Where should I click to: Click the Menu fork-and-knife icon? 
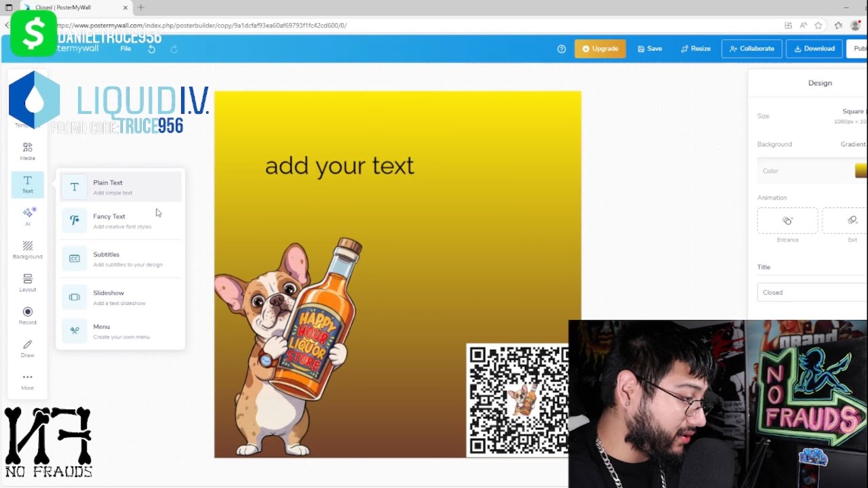point(75,331)
